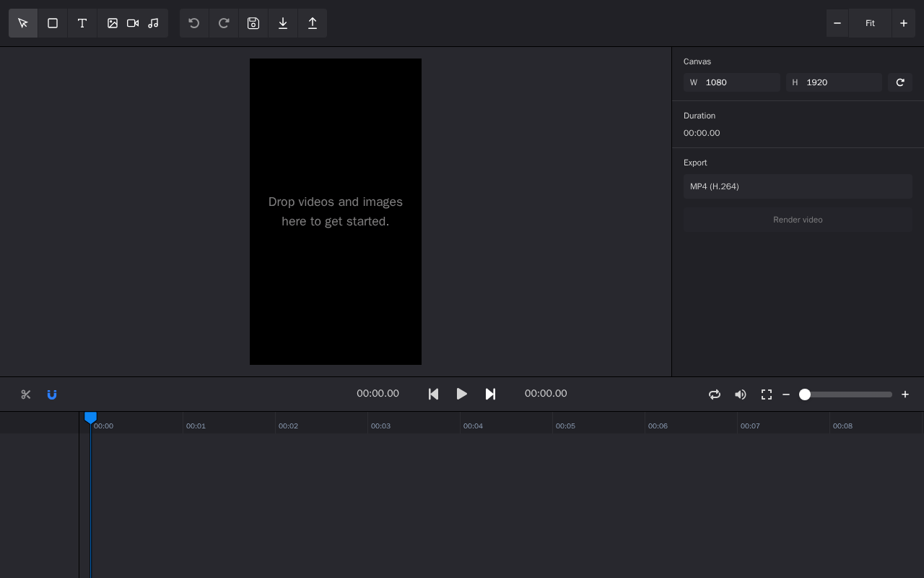The height and width of the screenshot is (578, 924).
Task: Add a video clip using camera icon
Action: [x=133, y=23]
